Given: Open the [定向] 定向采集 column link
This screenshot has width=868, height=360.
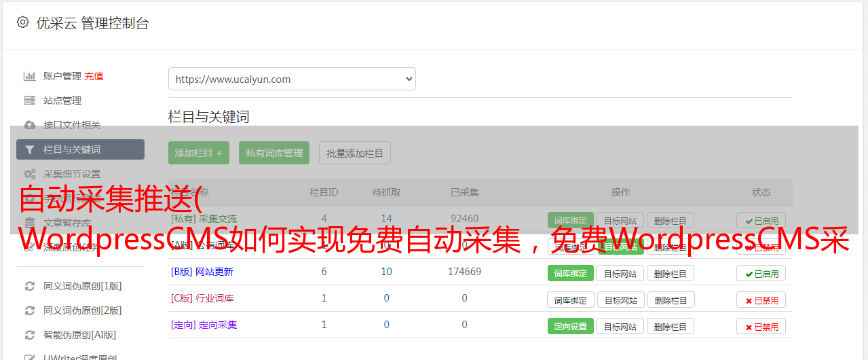Looking at the screenshot, I should click(x=204, y=325).
